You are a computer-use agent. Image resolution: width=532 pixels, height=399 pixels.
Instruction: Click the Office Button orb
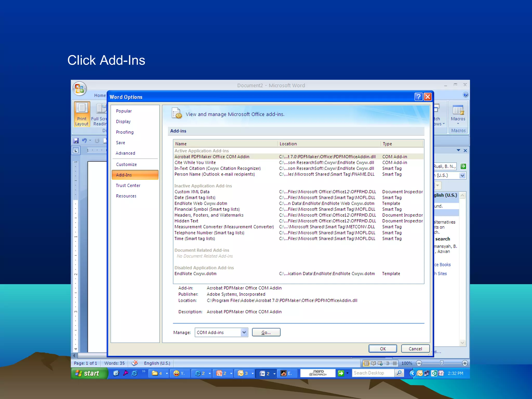pyautogui.click(x=79, y=89)
